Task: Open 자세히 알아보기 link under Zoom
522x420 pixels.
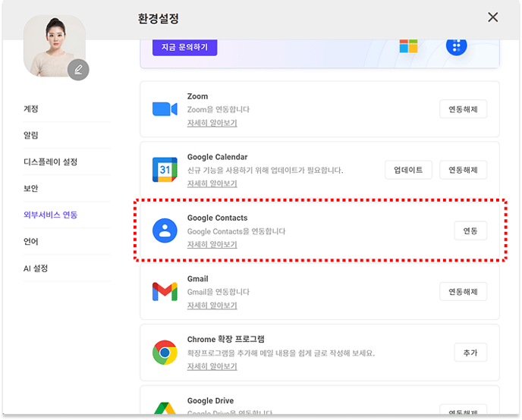Action: pos(212,123)
